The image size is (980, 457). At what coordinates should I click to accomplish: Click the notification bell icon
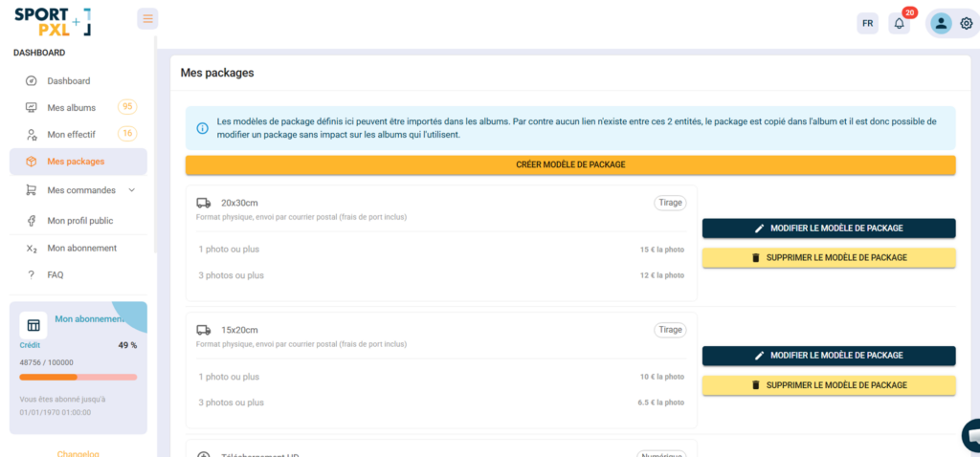coord(899,24)
